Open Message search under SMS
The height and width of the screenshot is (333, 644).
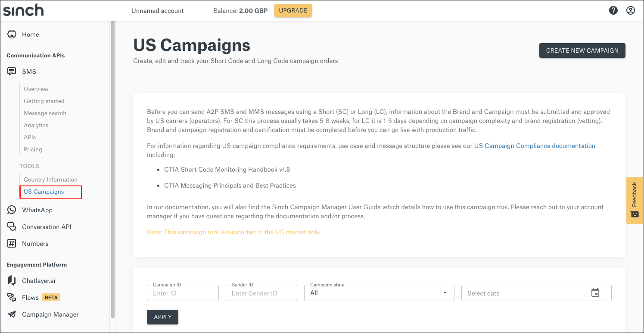(45, 113)
